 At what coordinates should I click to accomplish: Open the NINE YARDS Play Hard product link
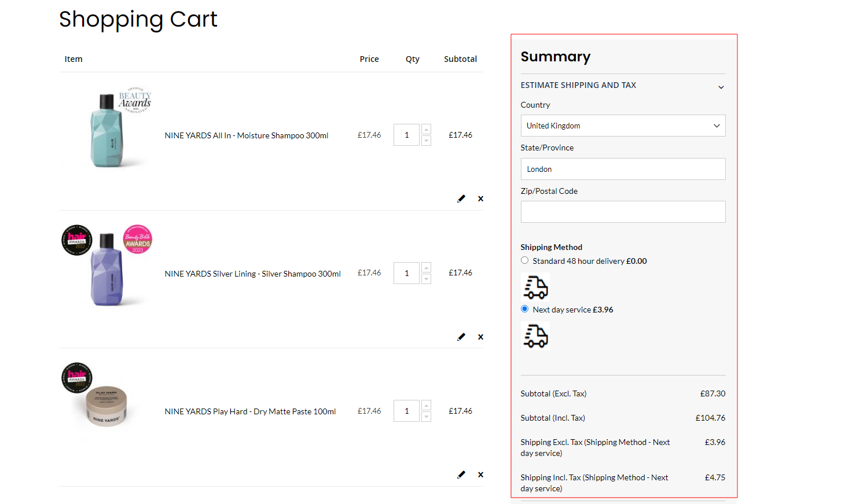[250, 411]
